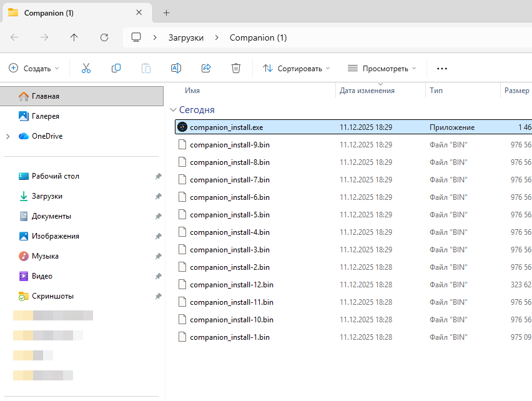Open the Сортировать dropdown
532x401 pixels.
click(297, 68)
